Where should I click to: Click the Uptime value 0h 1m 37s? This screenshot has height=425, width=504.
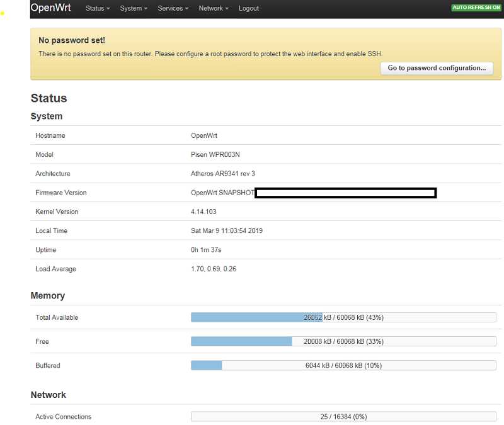pos(206,250)
